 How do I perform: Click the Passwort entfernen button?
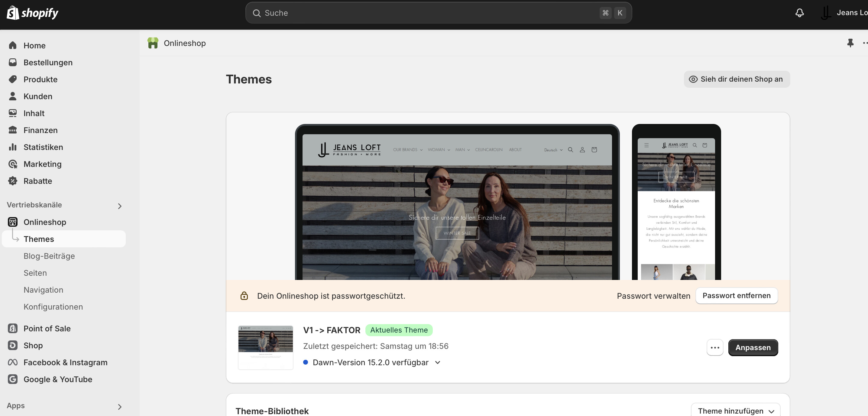click(x=736, y=296)
